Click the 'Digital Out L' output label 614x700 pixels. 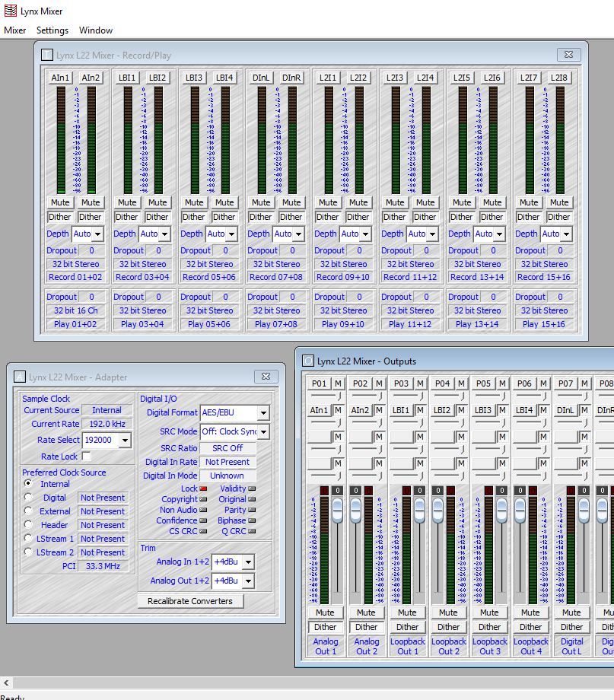(571, 646)
